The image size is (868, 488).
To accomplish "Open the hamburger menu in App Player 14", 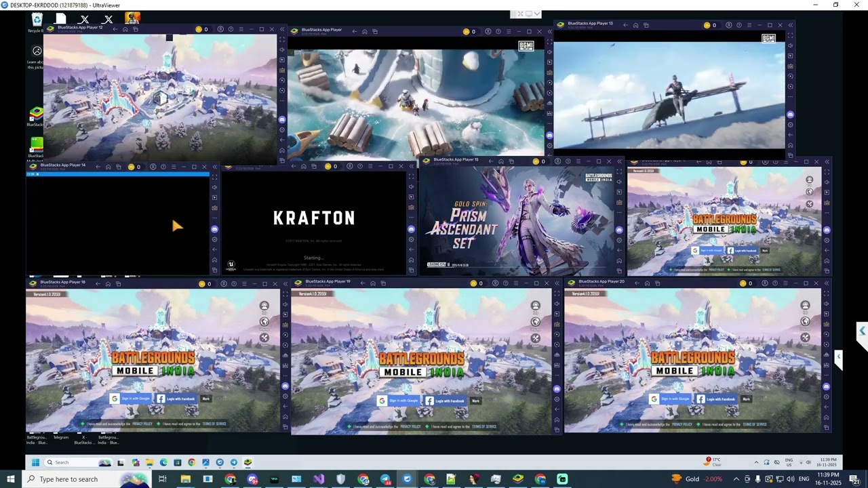I will (x=173, y=167).
